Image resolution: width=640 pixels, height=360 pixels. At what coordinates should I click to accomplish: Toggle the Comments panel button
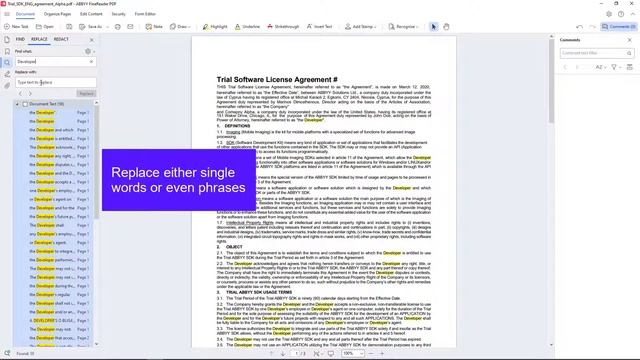click(x=618, y=27)
